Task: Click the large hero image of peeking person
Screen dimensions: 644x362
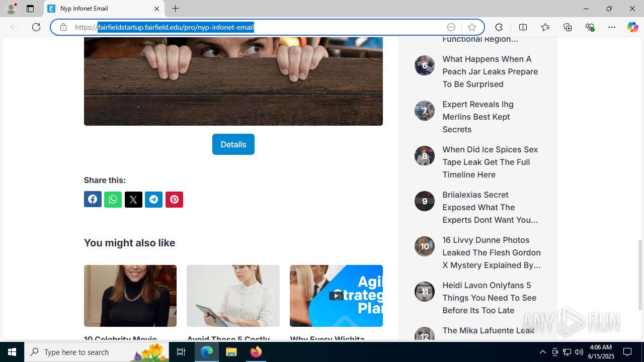Action: click(x=233, y=81)
